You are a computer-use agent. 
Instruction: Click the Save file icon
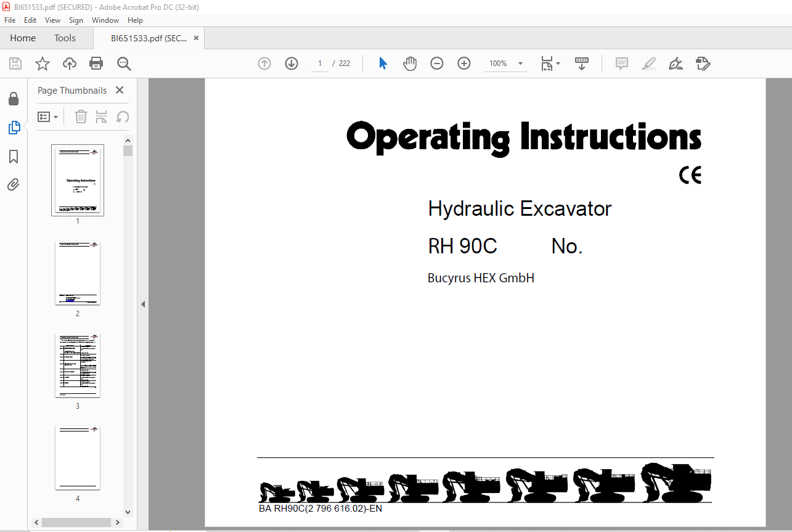tap(15, 63)
